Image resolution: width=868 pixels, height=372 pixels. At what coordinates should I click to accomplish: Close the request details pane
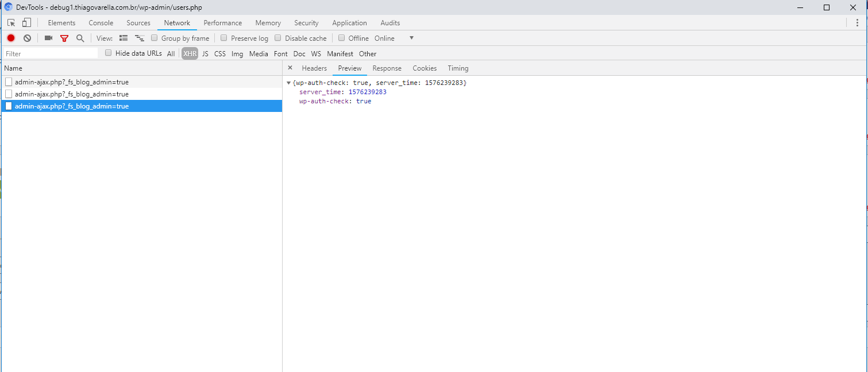coord(290,68)
